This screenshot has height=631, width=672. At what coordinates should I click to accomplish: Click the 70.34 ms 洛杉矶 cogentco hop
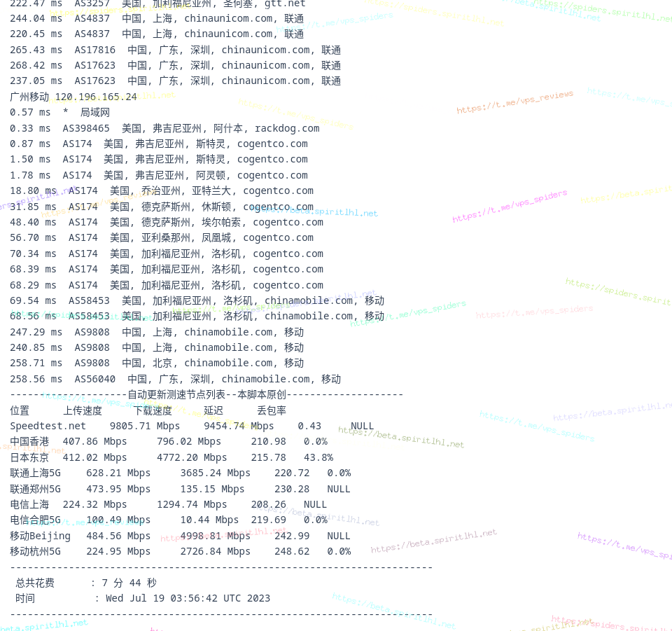click(167, 254)
